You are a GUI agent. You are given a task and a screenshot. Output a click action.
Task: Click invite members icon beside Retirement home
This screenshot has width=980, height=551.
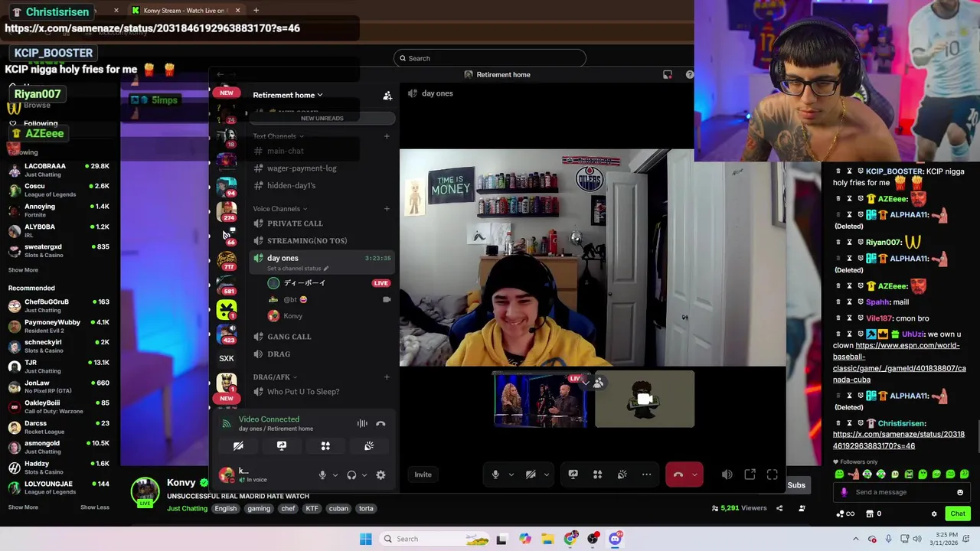click(x=387, y=96)
